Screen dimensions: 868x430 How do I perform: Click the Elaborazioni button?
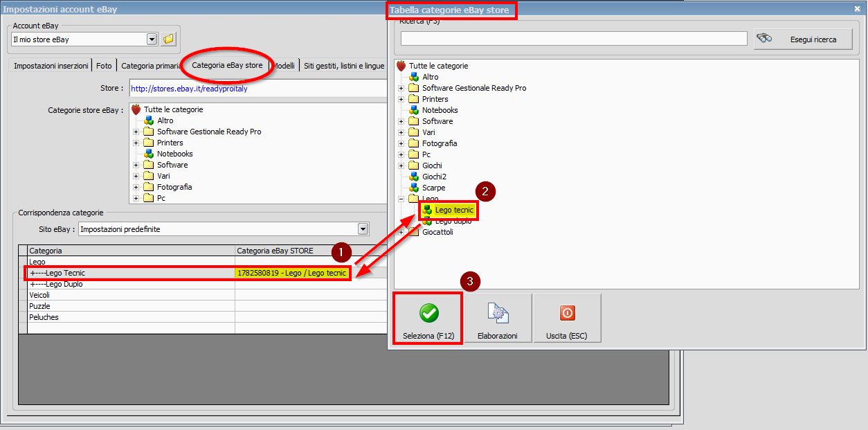tap(498, 318)
